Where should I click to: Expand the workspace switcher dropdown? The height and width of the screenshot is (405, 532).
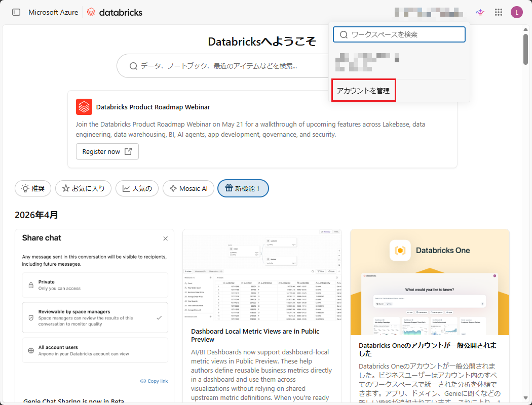[429, 12]
